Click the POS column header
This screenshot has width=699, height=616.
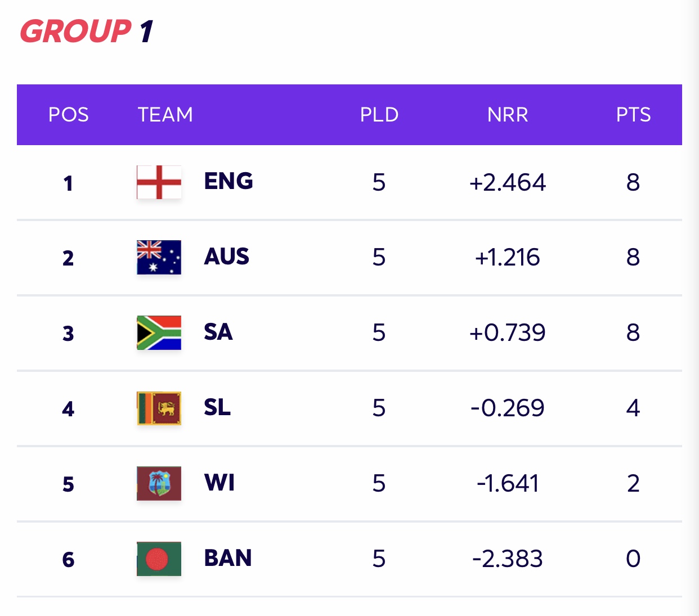tap(69, 115)
